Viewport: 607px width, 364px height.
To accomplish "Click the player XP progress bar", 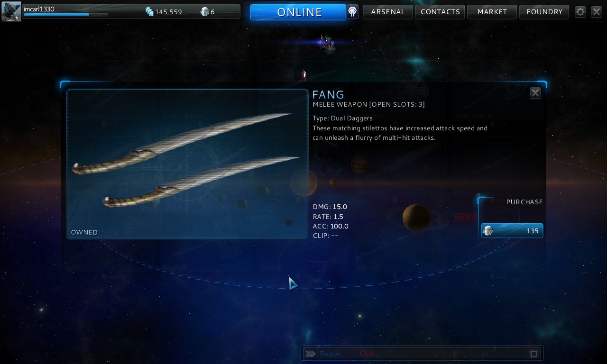I will click(x=65, y=15).
